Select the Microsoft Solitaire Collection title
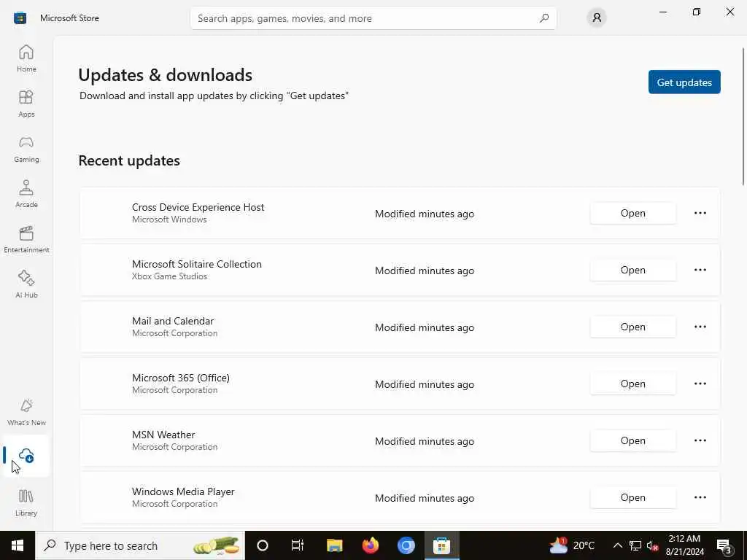The image size is (747, 560). tap(197, 264)
